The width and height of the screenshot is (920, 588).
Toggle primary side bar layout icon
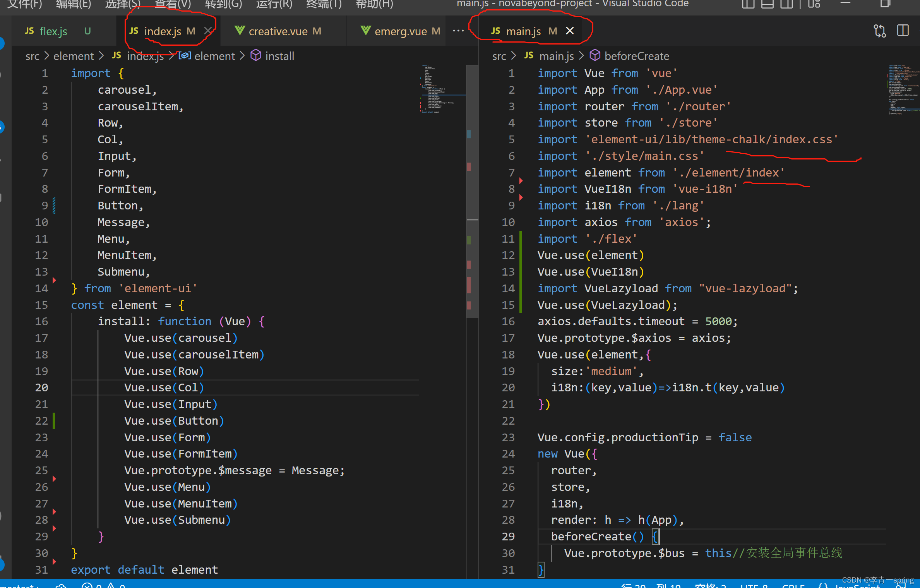tap(748, 4)
